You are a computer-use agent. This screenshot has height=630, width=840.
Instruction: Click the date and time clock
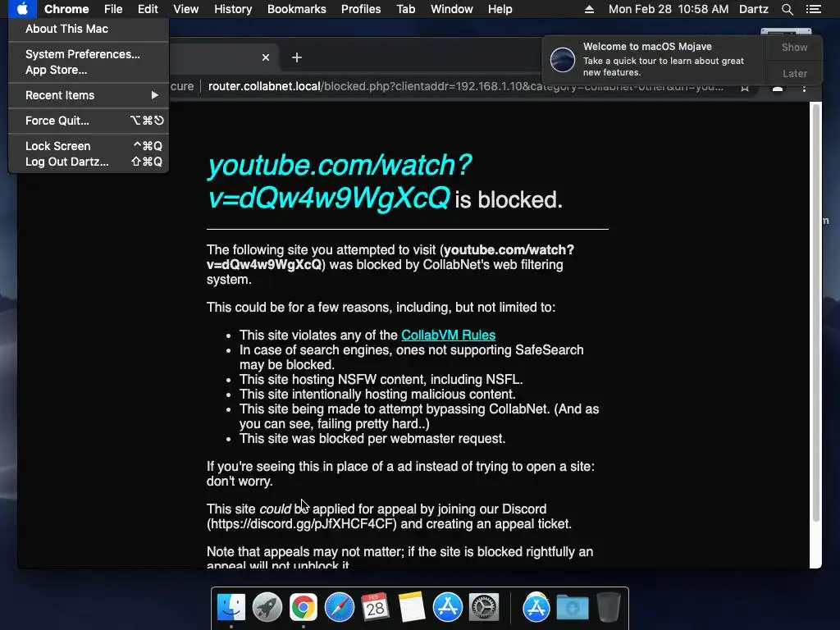(x=668, y=9)
